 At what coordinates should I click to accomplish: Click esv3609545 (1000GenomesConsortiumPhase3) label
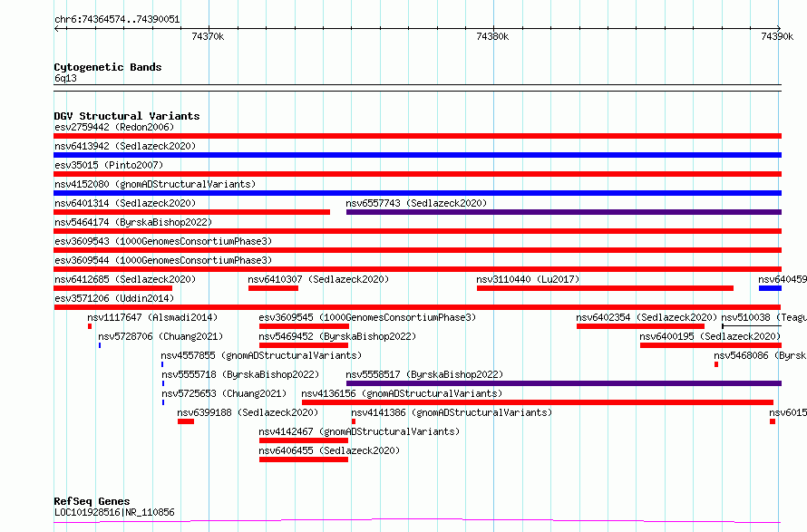pyautogui.click(x=367, y=317)
